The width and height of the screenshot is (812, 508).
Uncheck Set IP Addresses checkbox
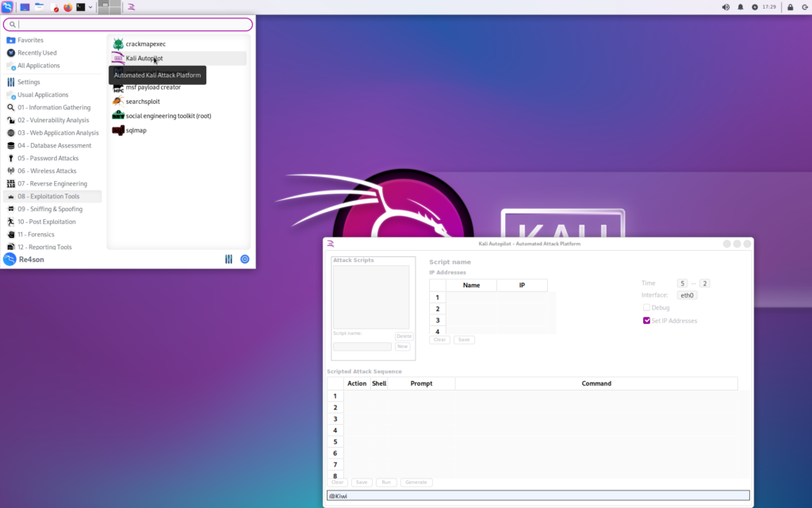click(x=647, y=321)
